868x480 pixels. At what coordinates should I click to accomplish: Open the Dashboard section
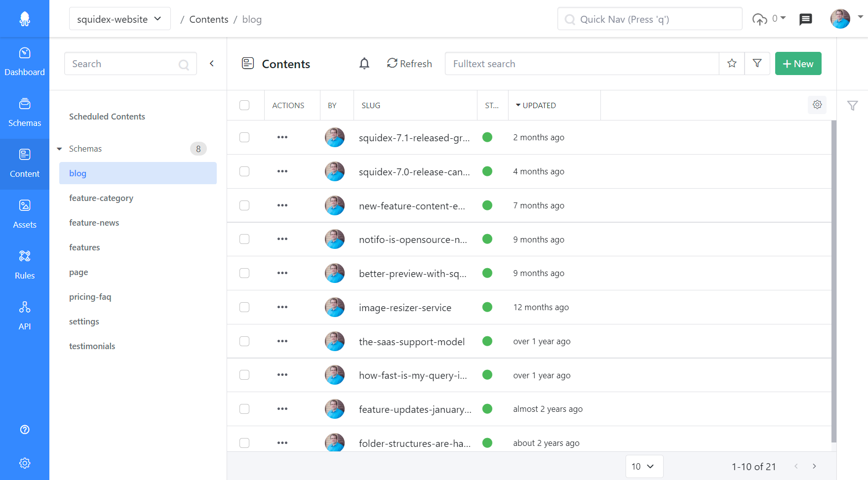pyautogui.click(x=25, y=62)
